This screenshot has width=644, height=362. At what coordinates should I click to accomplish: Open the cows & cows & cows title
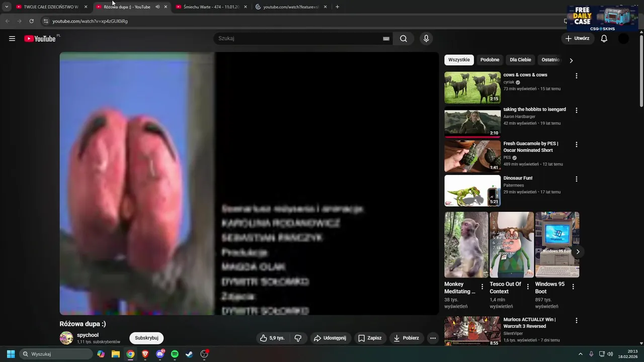click(x=525, y=75)
